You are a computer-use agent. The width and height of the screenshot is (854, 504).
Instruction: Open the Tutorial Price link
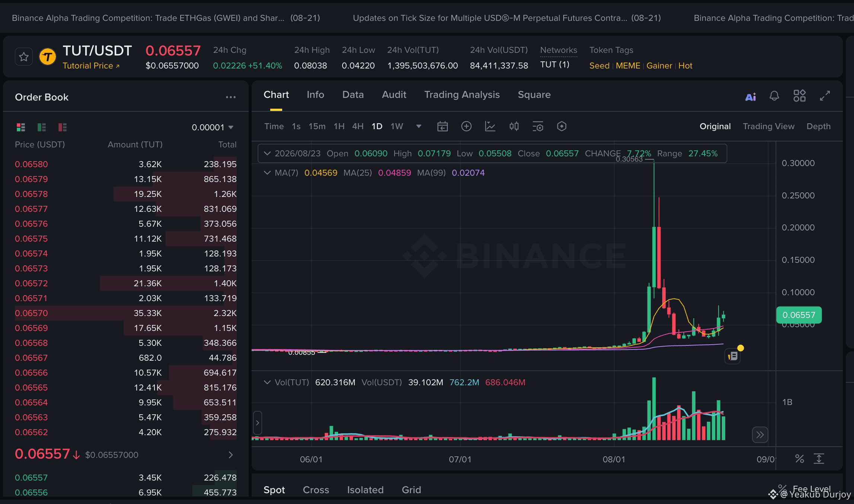[91, 66]
